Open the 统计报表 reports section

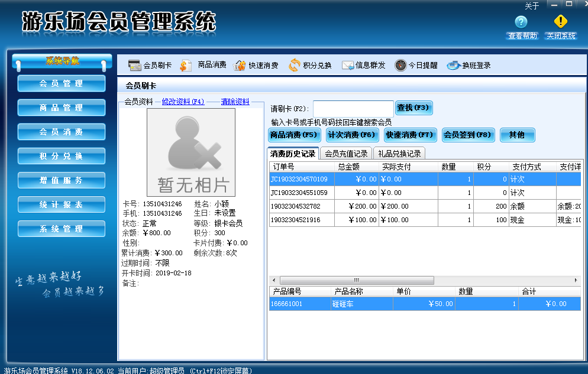pyautogui.click(x=61, y=204)
